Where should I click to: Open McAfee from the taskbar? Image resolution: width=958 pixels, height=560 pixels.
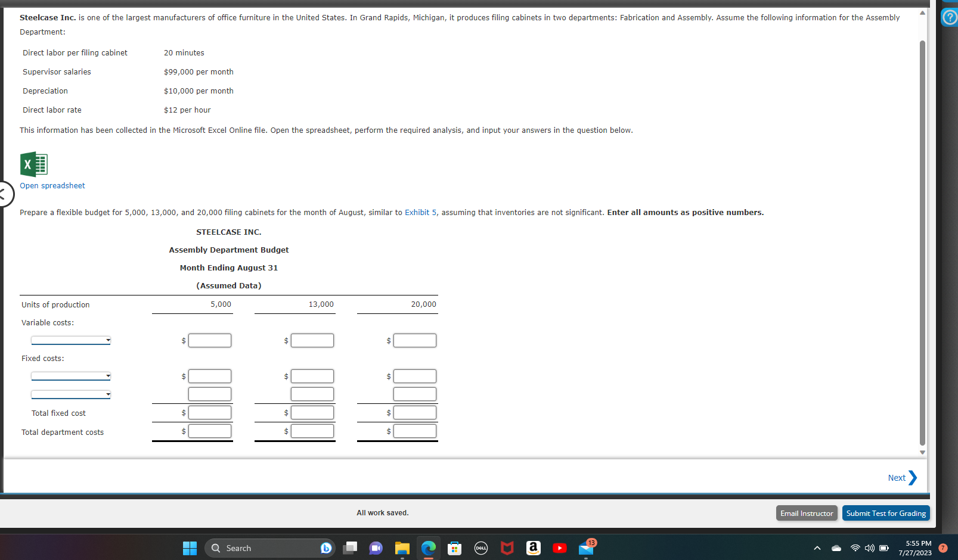point(507,548)
